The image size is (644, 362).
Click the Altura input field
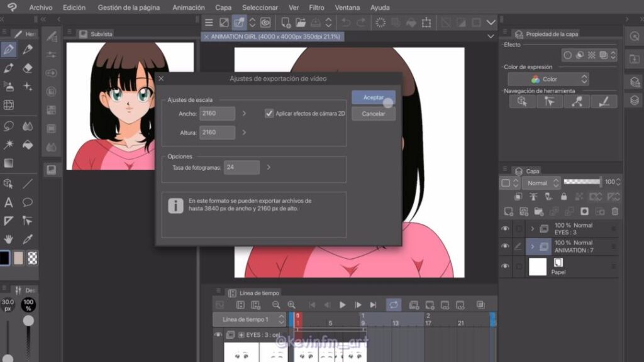tap(217, 132)
